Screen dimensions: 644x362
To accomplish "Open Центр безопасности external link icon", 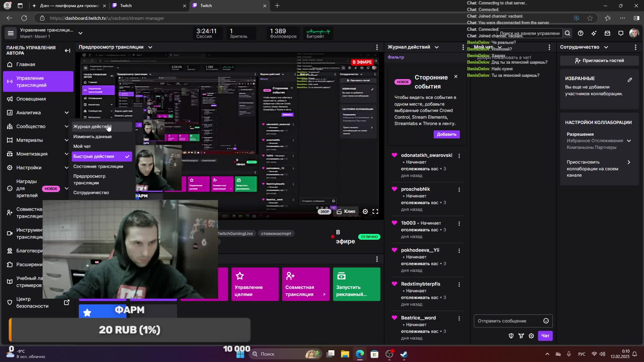I will point(67,302).
